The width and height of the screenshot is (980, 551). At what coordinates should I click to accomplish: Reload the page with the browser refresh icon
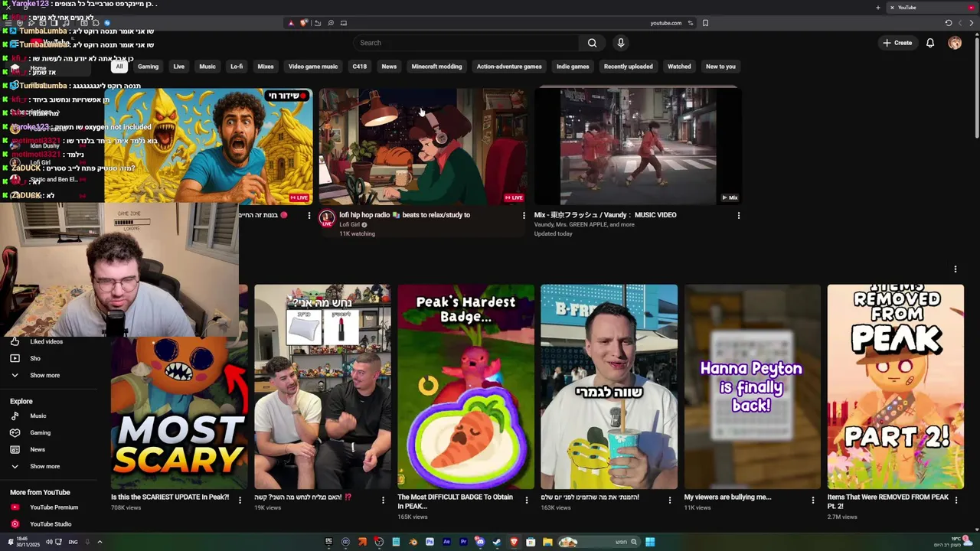coord(948,23)
